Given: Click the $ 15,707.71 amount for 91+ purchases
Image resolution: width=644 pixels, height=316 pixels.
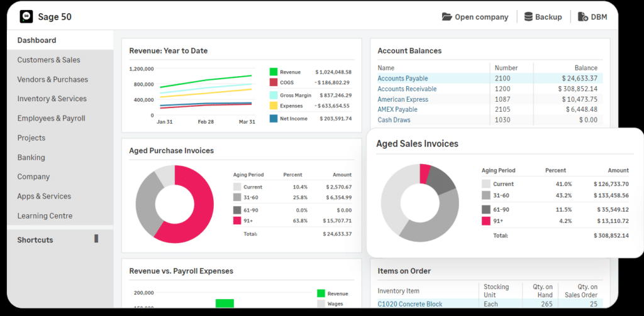Looking at the screenshot, I should pos(337,221).
